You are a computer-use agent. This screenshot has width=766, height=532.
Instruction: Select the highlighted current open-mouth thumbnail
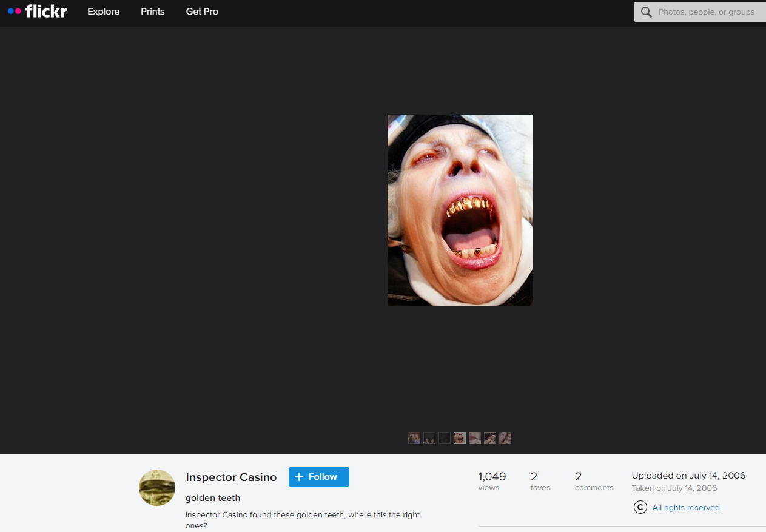point(460,438)
